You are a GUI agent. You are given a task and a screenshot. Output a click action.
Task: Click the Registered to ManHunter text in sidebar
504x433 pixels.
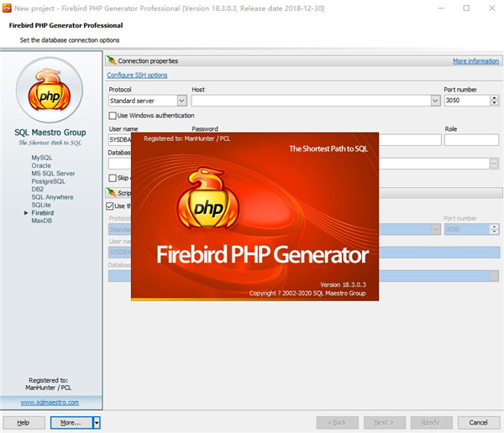click(x=49, y=383)
